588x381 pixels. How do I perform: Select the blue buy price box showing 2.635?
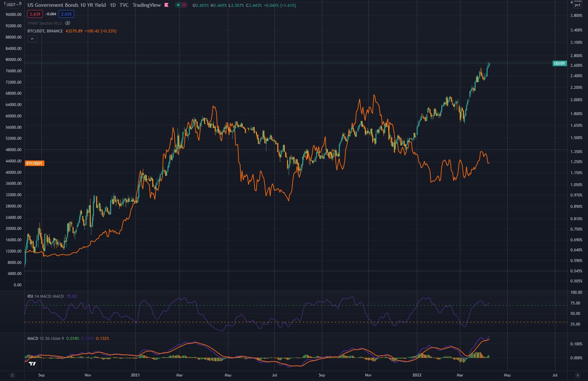coord(66,14)
